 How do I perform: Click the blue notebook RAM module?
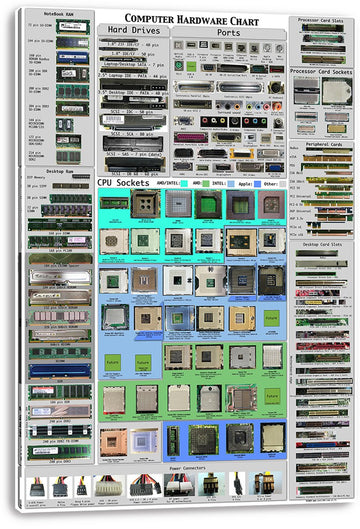click(73, 58)
